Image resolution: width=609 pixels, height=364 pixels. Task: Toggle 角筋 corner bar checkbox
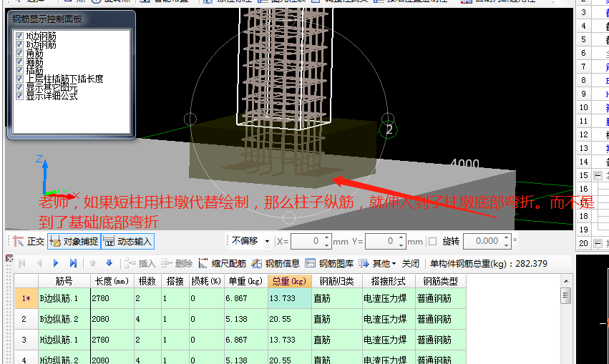[x=19, y=53]
